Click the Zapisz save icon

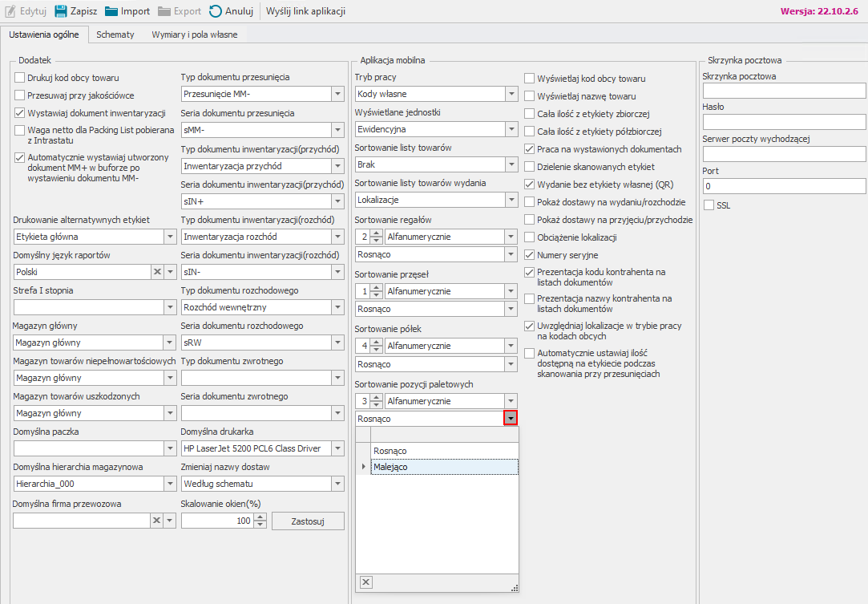pos(60,11)
